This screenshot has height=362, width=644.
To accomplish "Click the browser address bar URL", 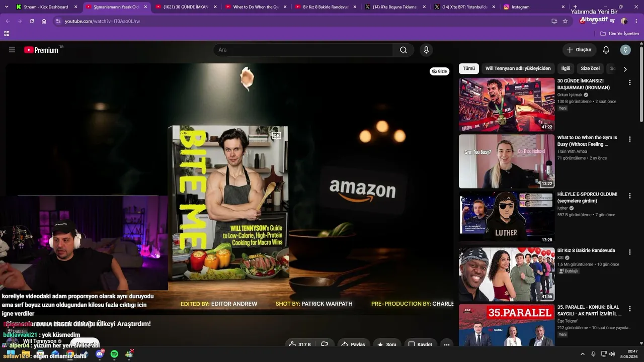I will tap(103, 21).
